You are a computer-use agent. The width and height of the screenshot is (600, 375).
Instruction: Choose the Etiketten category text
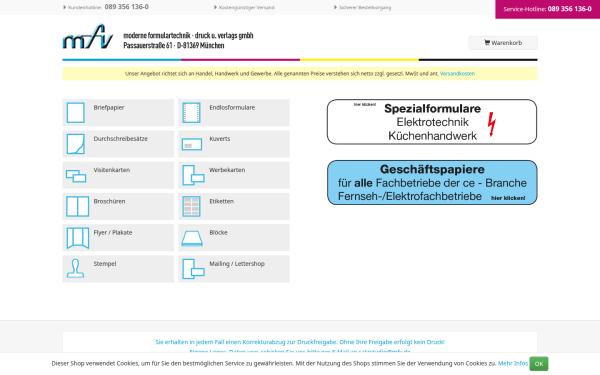pyautogui.click(x=222, y=201)
